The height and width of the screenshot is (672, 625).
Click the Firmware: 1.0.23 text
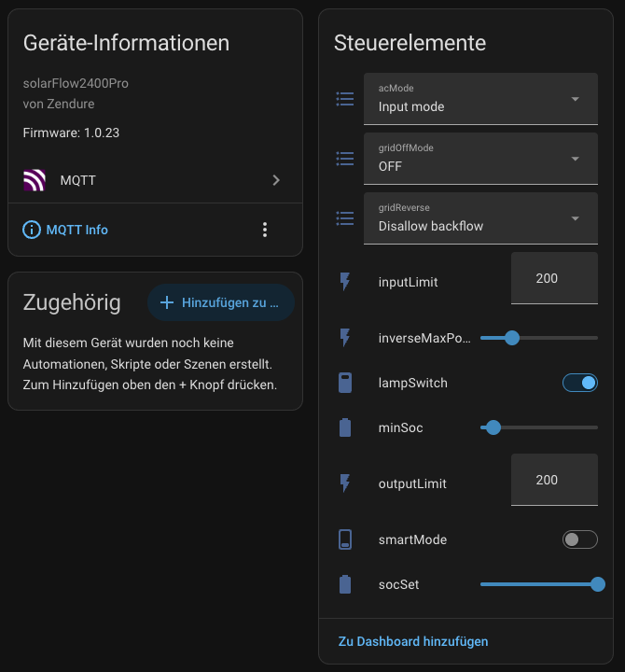click(x=71, y=133)
